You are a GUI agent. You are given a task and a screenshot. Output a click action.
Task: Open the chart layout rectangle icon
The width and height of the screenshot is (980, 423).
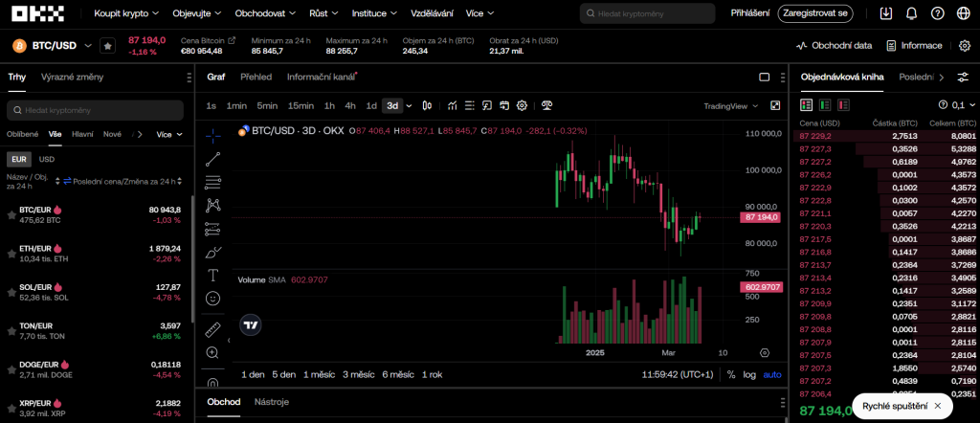[764, 77]
